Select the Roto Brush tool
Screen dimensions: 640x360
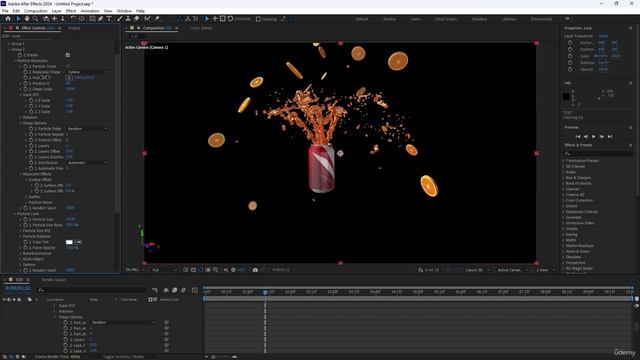(147, 19)
